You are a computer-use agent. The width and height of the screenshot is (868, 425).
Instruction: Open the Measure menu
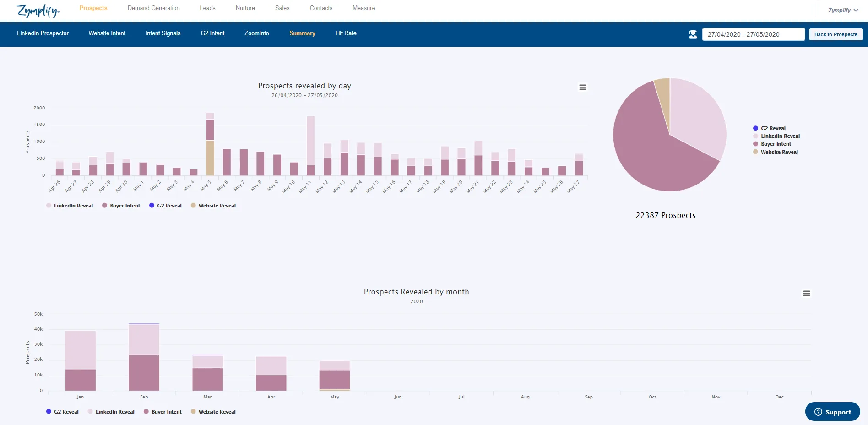click(363, 8)
